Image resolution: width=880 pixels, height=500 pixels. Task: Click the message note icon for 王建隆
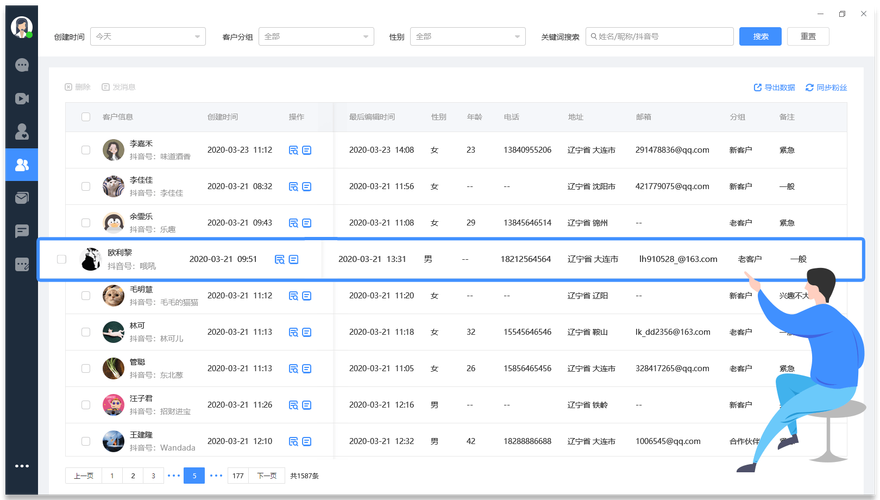tap(307, 441)
